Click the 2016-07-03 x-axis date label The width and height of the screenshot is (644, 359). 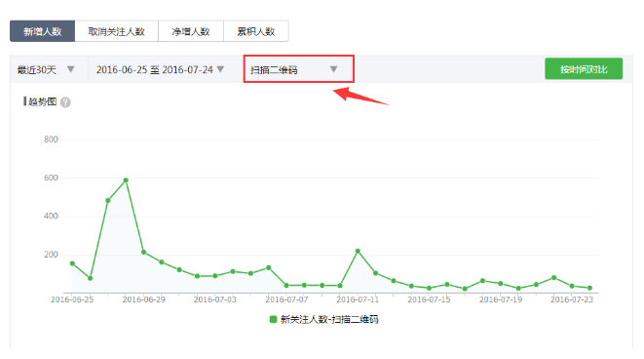pyautogui.click(x=214, y=299)
